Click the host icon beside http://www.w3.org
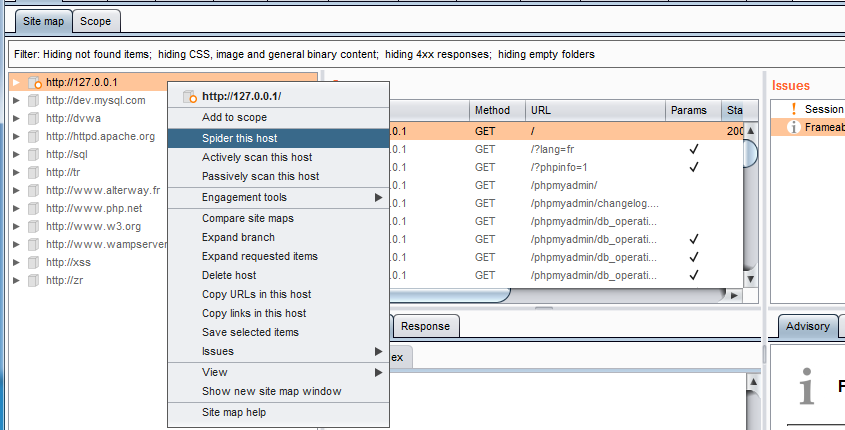The height and width of the screenshot is (430, 845). pyautogui.click(x=33, y=227)
